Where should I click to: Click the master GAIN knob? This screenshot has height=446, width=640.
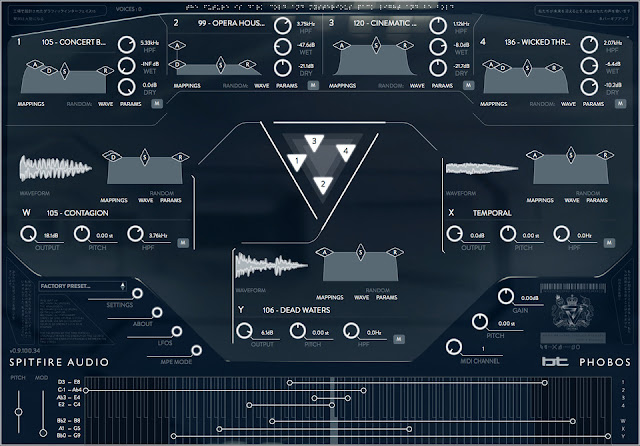pos(506,296)
